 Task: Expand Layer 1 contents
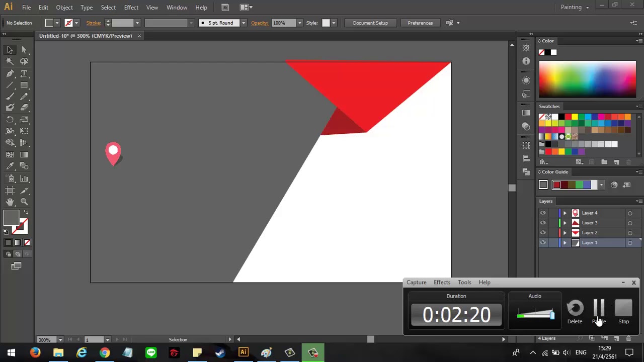[x=565, y=243]
